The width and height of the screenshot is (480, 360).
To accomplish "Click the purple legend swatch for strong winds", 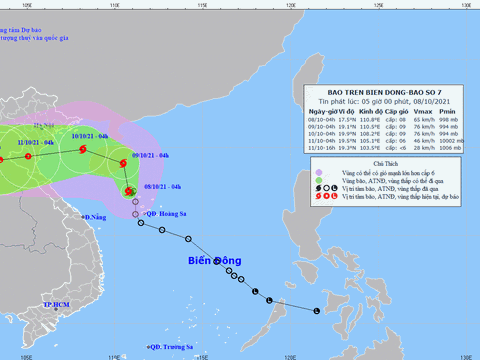I will (319, 173).
